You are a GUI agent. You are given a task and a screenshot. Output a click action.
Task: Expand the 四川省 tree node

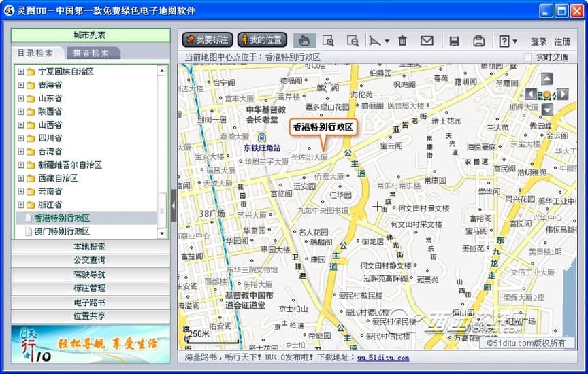[x=21, y=138]
